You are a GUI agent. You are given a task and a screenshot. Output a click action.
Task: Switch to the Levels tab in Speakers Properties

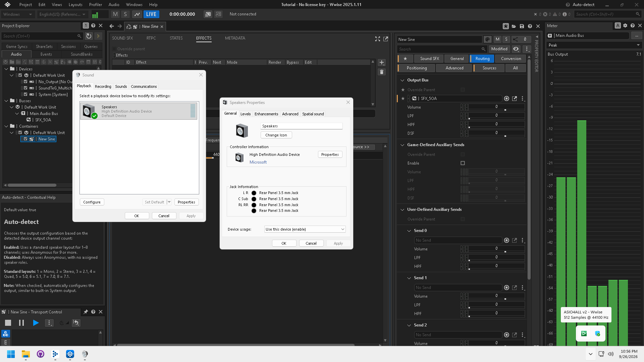pyautogui.click(x=246, y=114)
